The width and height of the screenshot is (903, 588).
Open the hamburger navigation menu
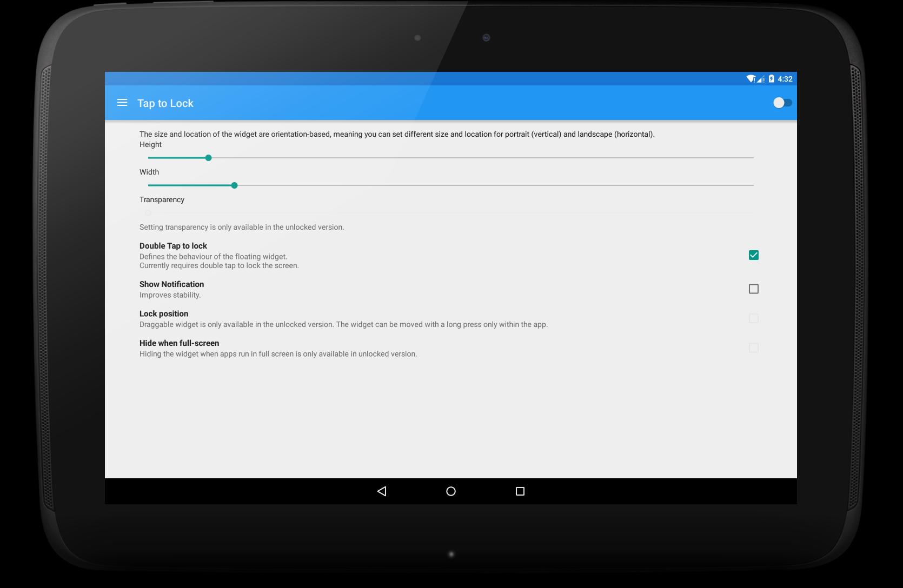(x=122, y=103)
